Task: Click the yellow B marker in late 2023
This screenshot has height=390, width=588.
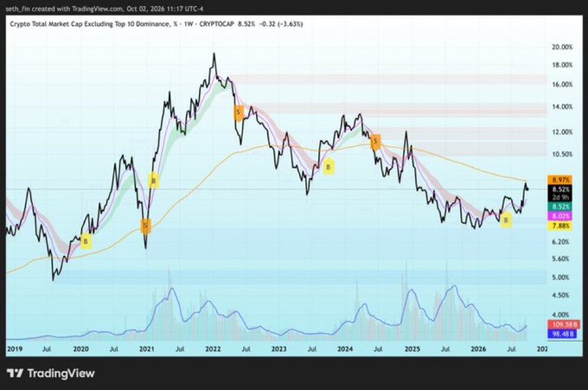Action: coord(329,167)
